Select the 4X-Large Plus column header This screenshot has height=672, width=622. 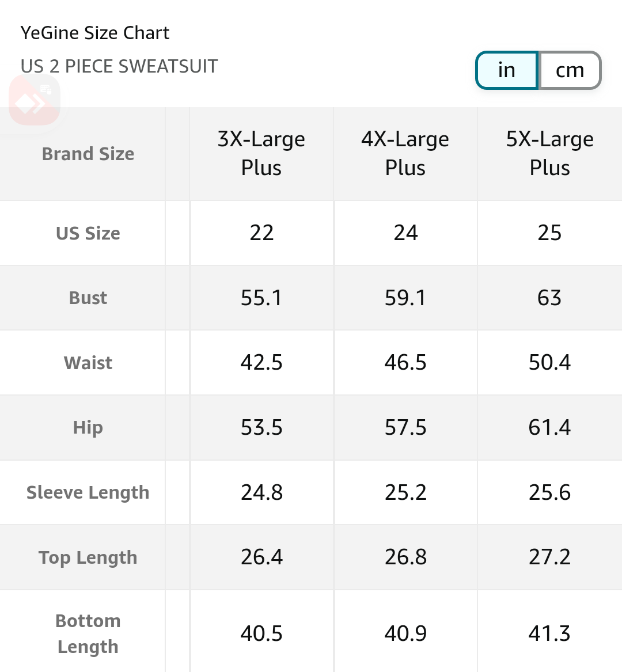(405, 153)
